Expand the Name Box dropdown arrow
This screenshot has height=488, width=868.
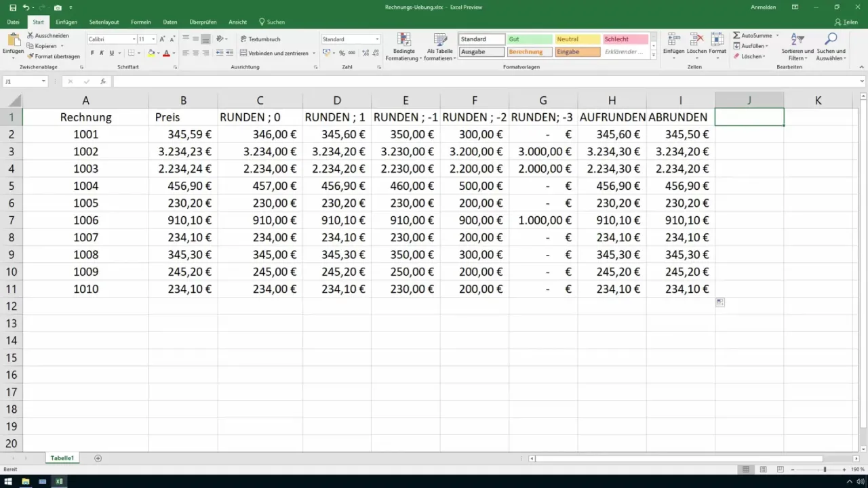point(43,81)
